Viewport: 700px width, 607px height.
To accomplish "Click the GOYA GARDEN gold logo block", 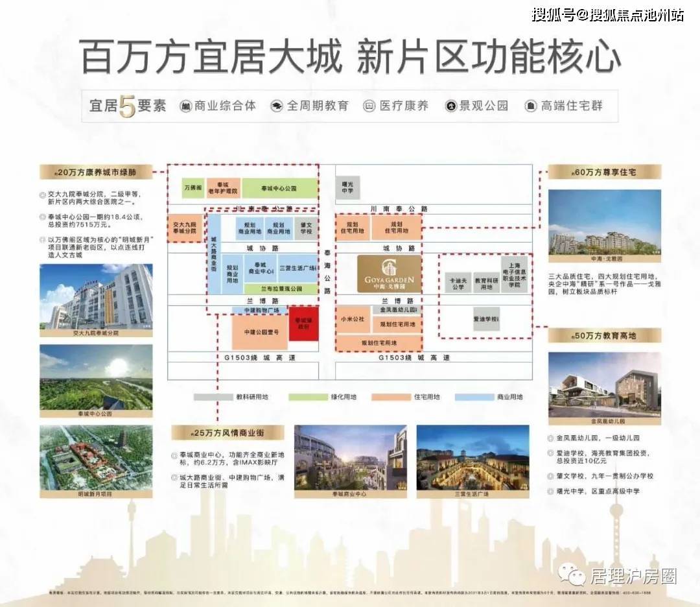I will [389, 274].
